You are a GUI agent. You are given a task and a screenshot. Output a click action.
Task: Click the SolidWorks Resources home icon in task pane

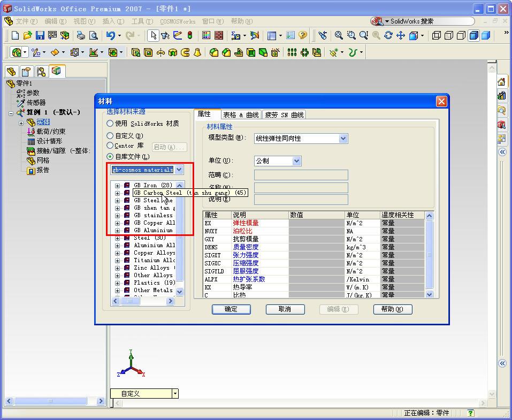point(501,82)
